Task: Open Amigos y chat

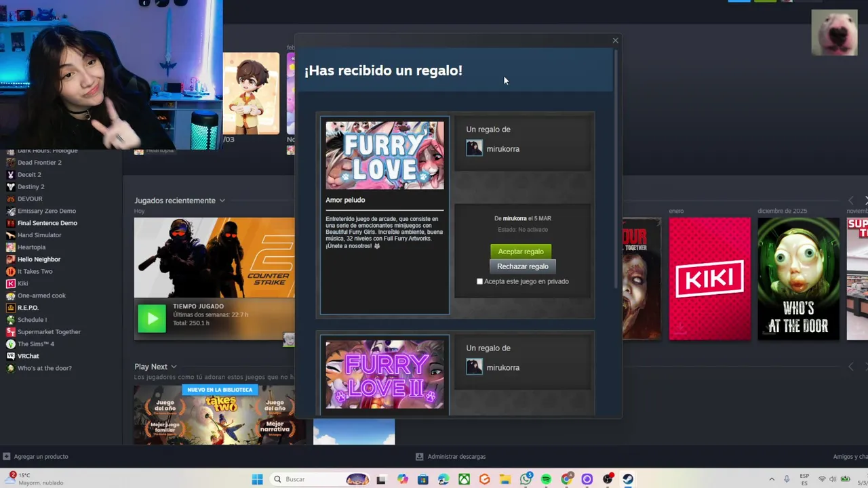Action: 850,457
